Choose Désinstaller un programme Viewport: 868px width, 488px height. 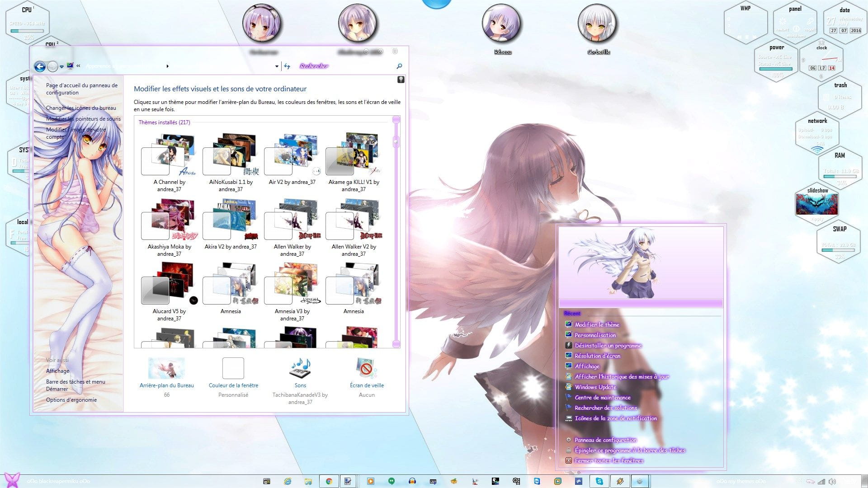click(x=608, y=345)
